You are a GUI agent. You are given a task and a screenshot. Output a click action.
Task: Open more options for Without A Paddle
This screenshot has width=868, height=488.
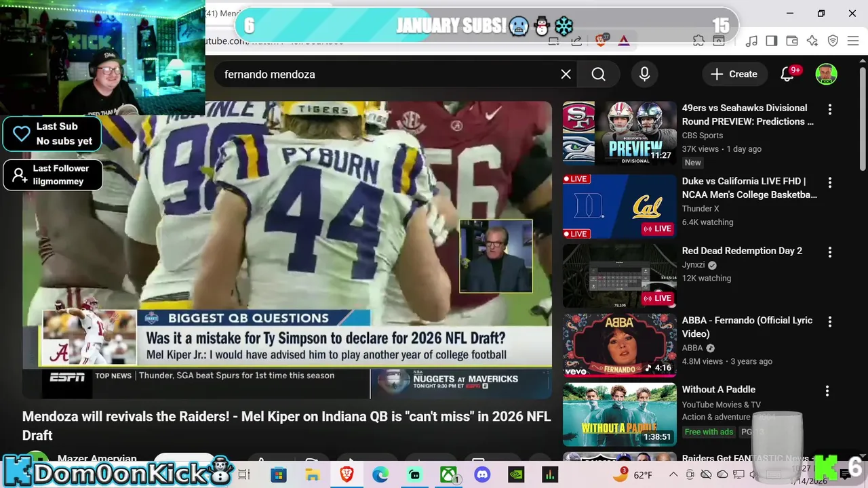pyautogui.click(x=827, y=391)
